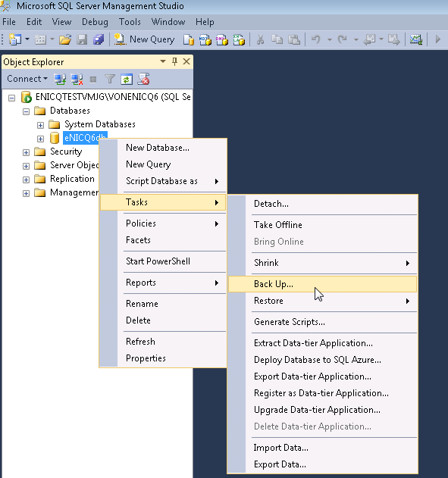Expand the eNICQ6db database node
Viewport: 448px width, 478px height.
[x=40, y=139]
